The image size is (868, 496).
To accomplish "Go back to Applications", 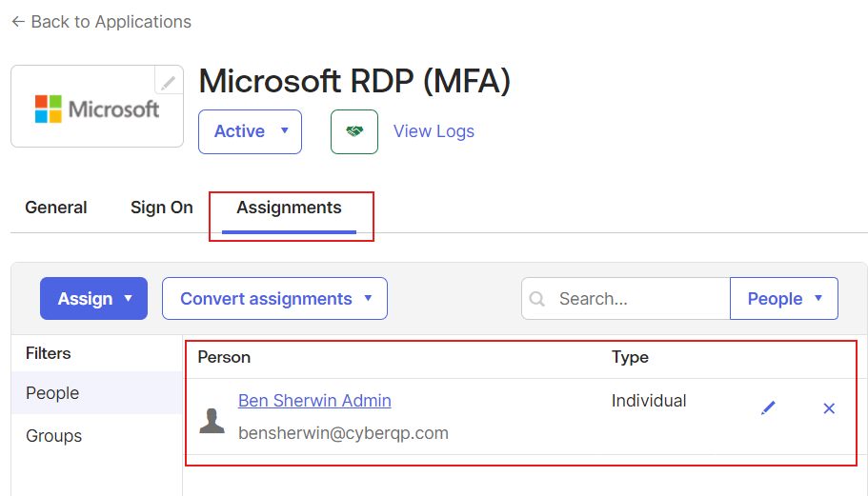I will 101,22.
